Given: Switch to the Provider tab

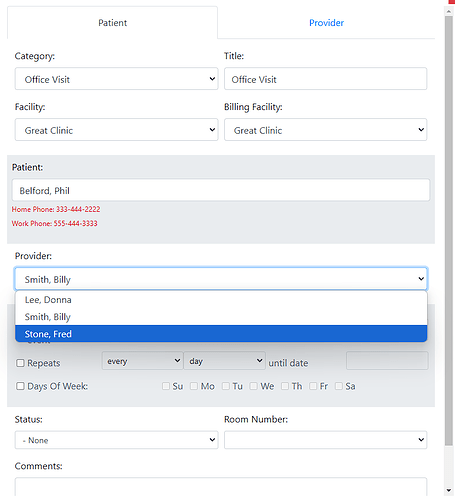Looking at the screenshot, I should pos(326,23).
